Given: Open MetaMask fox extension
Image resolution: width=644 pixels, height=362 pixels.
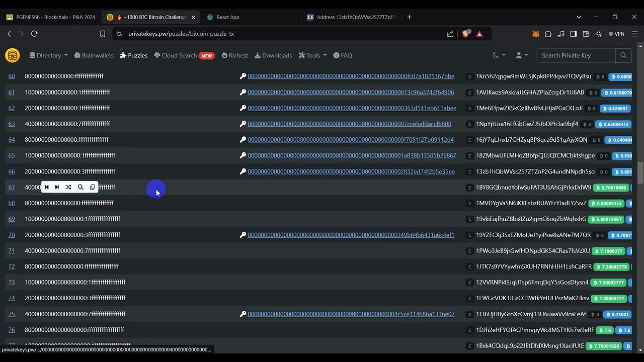Looking at the screenshot, I should tap(536, 34).
